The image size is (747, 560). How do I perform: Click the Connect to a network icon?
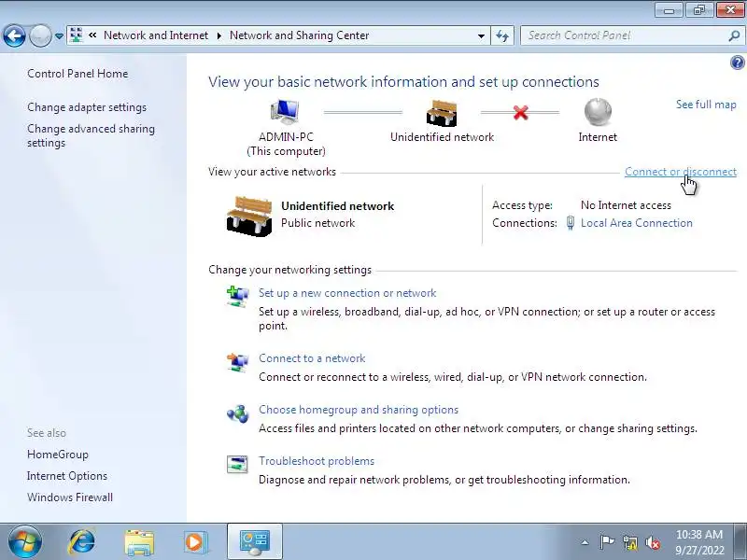[x=237, y=362]
